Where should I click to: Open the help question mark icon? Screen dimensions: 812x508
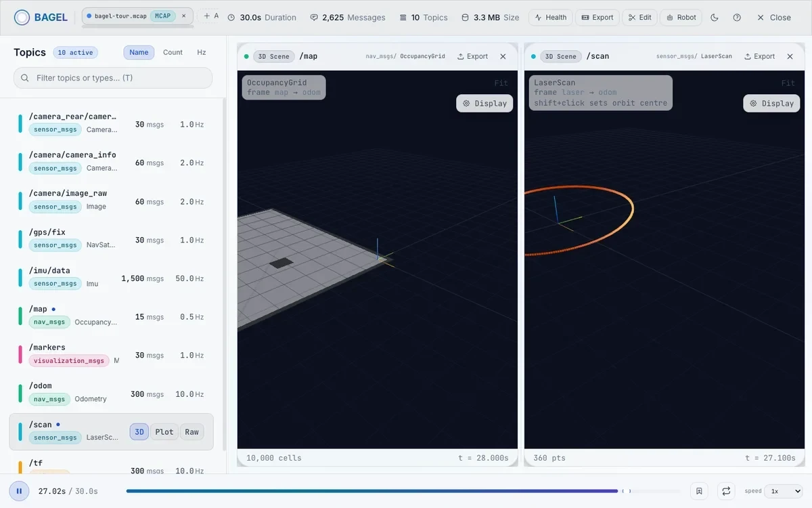[737, 18]
